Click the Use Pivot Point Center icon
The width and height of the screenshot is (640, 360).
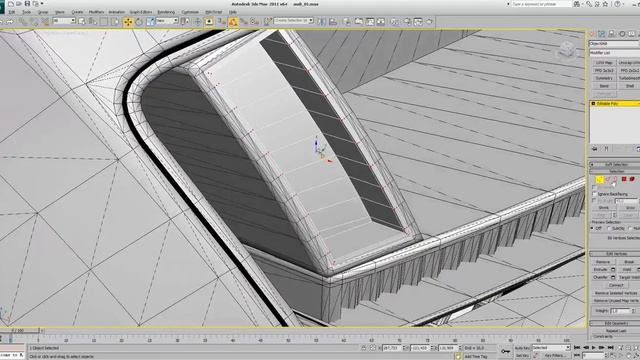(185, 22)
